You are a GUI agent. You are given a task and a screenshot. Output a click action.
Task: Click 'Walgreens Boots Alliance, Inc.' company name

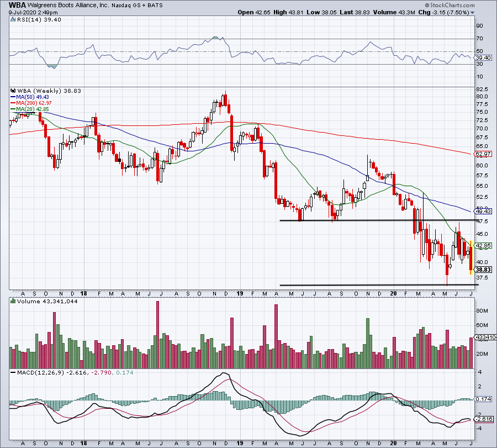pyautogui.click(x=68, y=6)
